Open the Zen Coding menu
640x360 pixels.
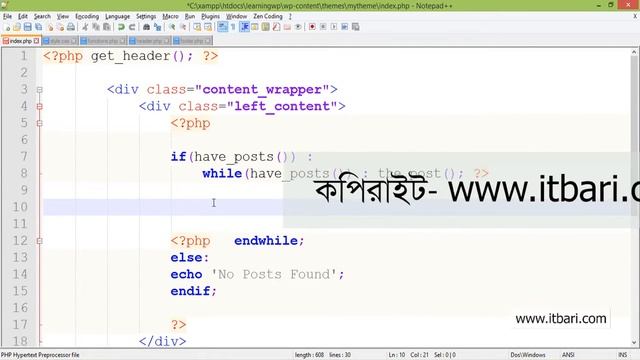268,16
